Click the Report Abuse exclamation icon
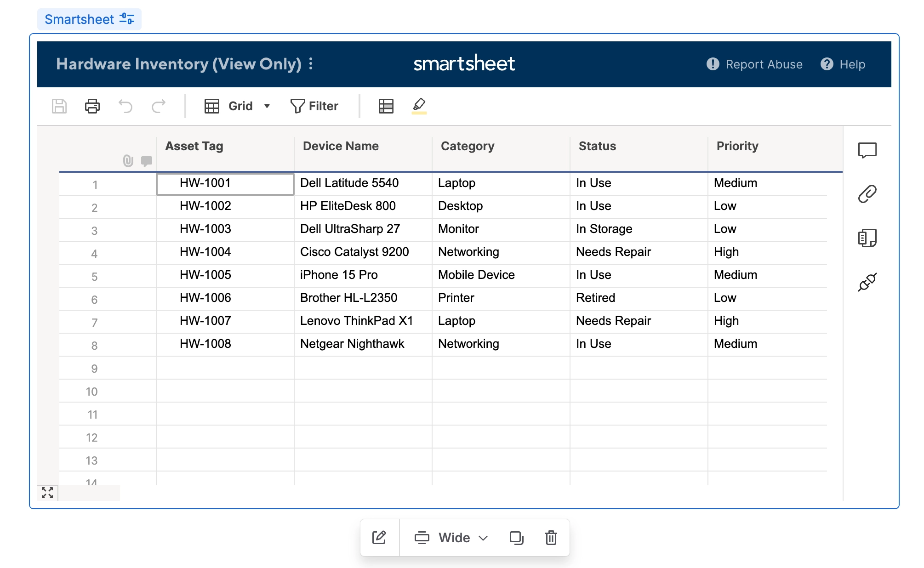Image resolution: width=924 pixels, height=568 pixels. (x=713, y=64)
